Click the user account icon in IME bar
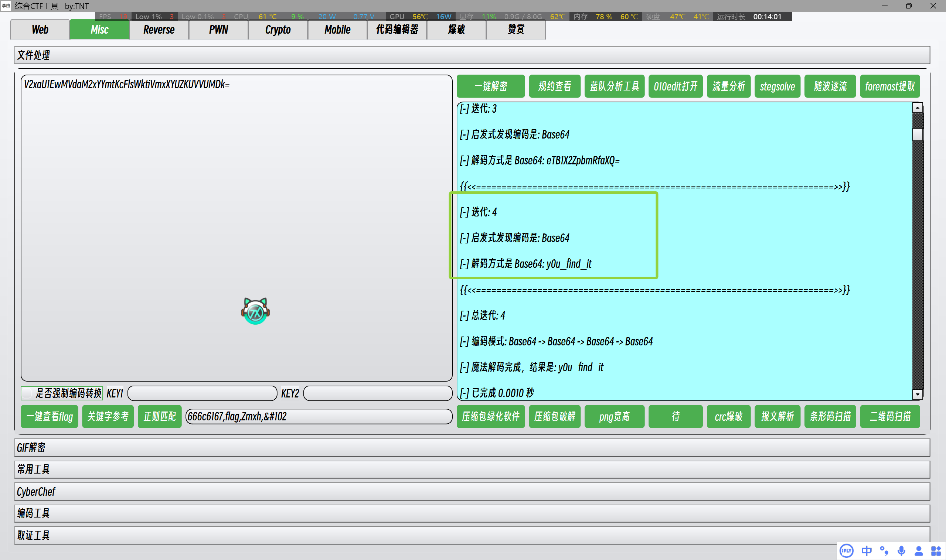946x560 pixels. 919,551
